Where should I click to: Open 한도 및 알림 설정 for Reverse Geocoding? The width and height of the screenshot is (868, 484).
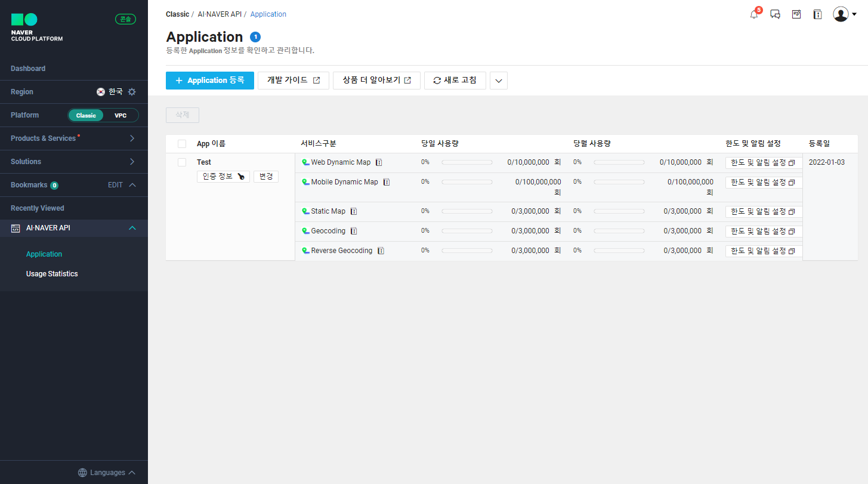(x=764, y=251)
